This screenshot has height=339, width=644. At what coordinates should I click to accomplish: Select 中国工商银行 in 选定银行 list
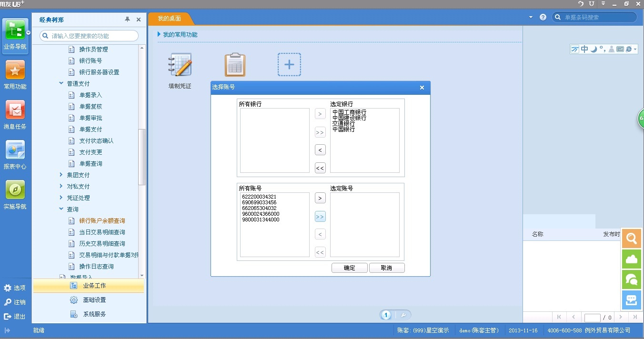tap(350, 112)
